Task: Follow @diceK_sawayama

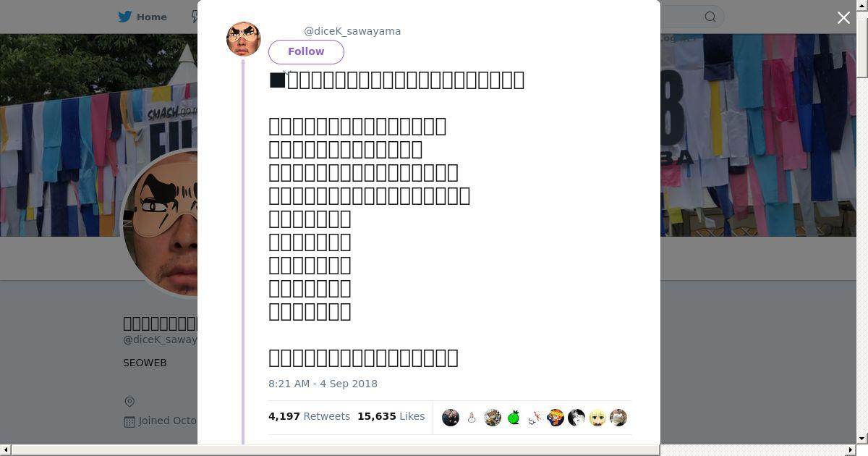Action: click(306, 52)
